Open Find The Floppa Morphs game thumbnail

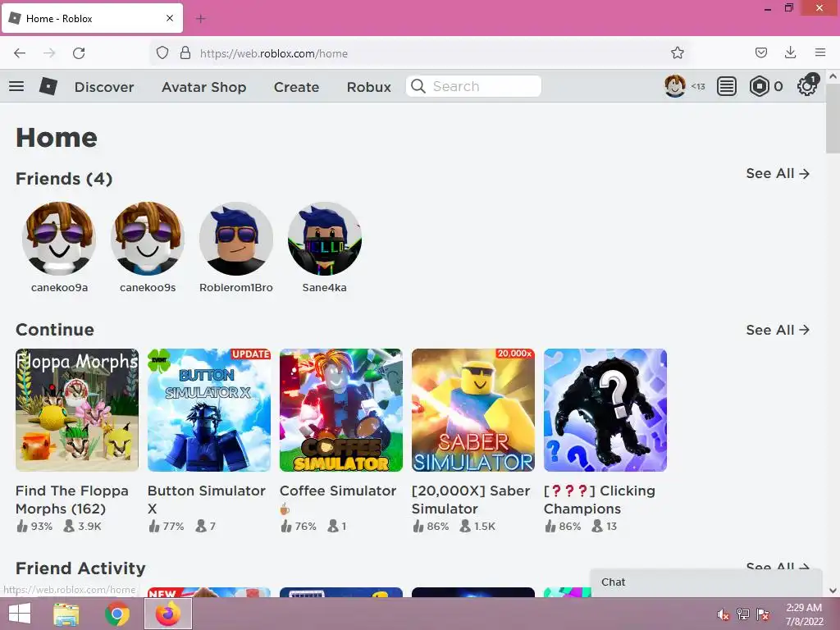77,410
